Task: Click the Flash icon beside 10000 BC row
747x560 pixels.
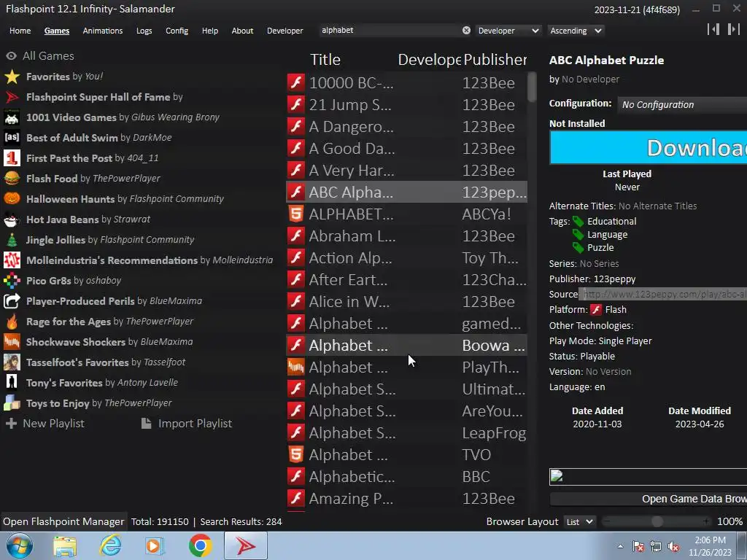Action: (x=296, y=83)
